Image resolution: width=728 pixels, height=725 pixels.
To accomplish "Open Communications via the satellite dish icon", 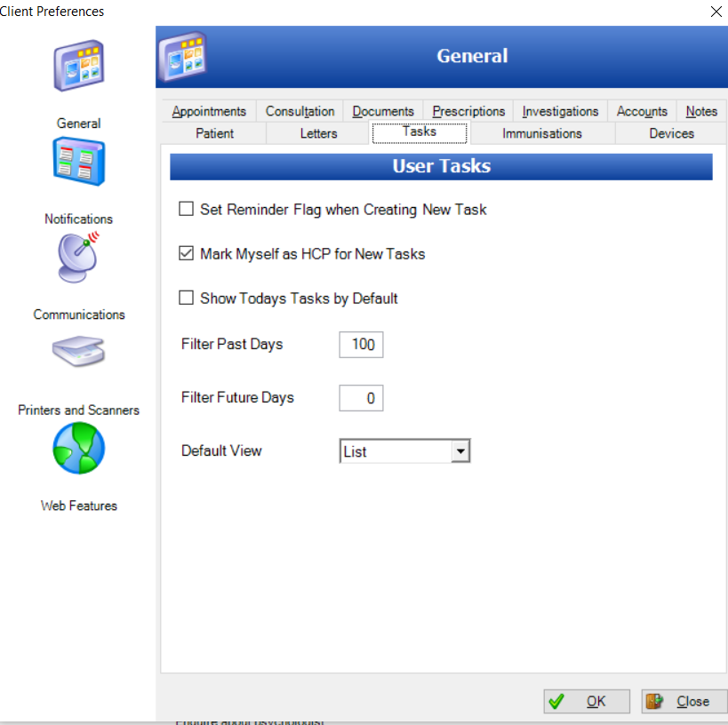I will tap(78, 258).
